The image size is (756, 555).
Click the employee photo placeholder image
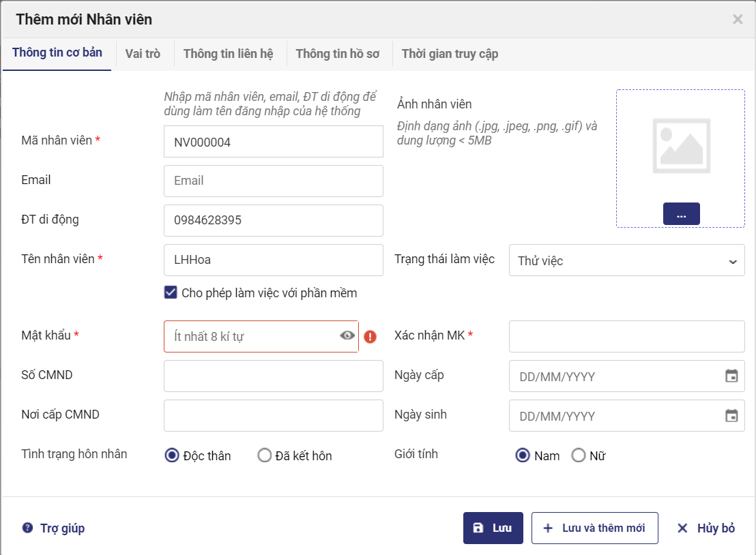[x=680, y=145]
